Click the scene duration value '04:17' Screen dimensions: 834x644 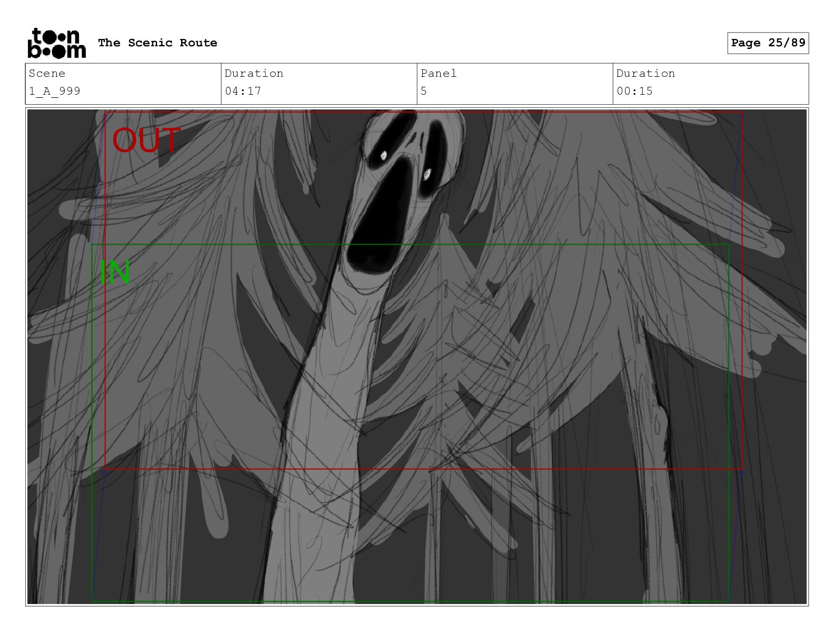coord(243,91)
